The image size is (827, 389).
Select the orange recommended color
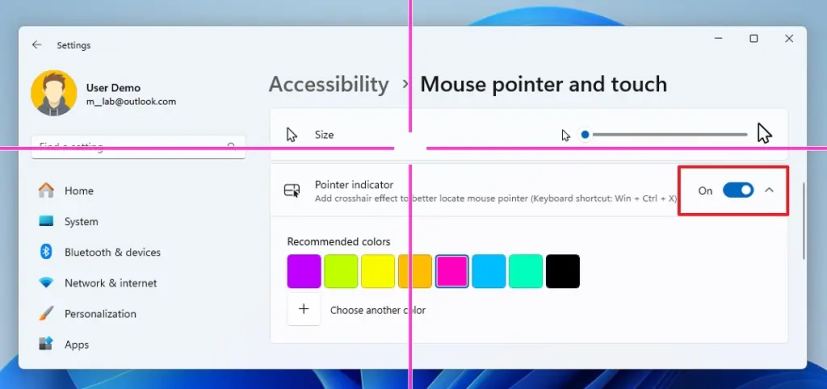pos(415,271)
